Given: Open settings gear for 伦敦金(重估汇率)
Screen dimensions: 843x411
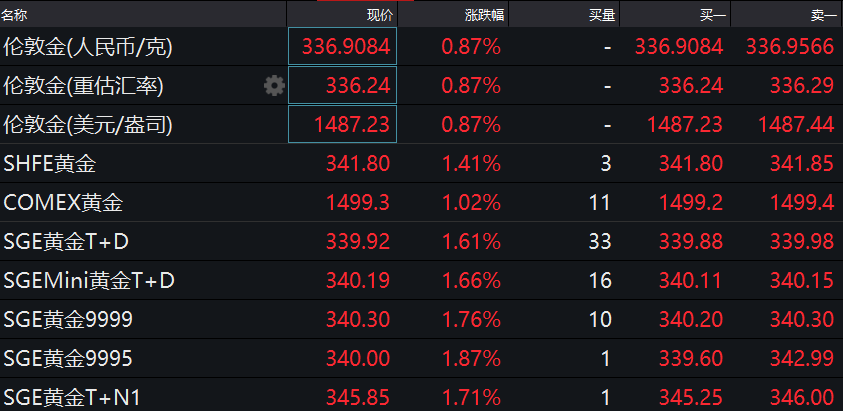Looking at the screenshot, I should pos(274,86).
